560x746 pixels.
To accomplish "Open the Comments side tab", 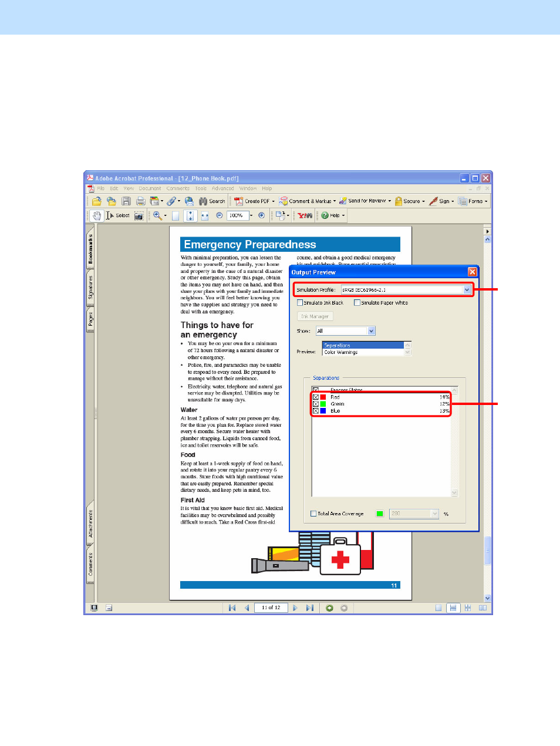I will click(90, 564).
